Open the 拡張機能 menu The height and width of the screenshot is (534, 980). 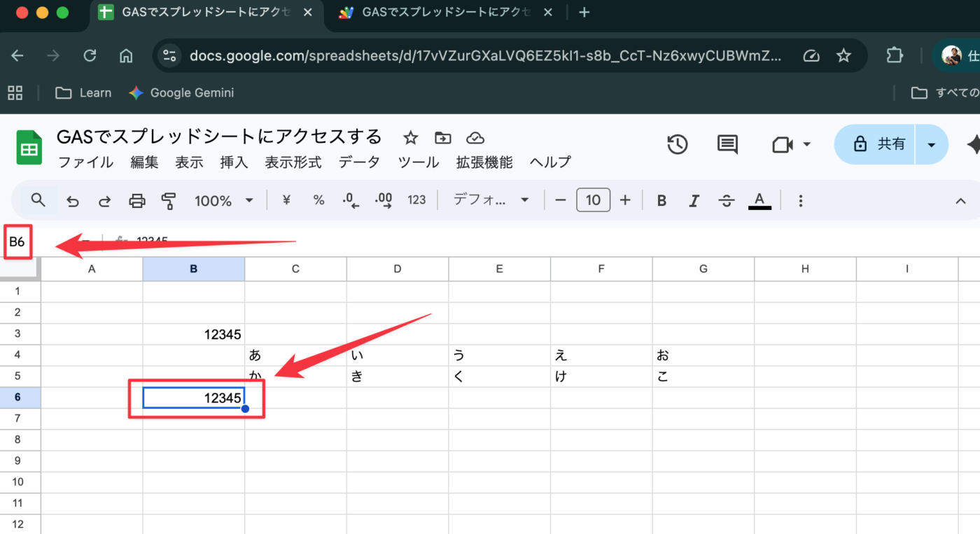[x=484, y=162]
